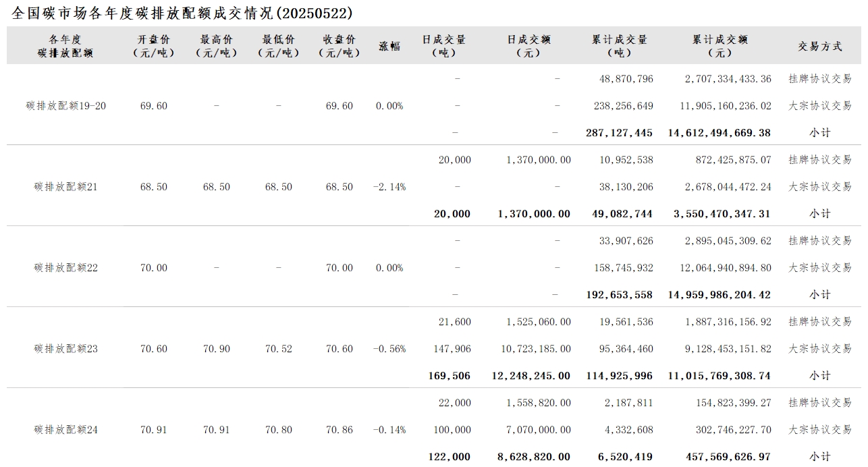
Task: Select the 交易方式 column header
Action: 820,46
